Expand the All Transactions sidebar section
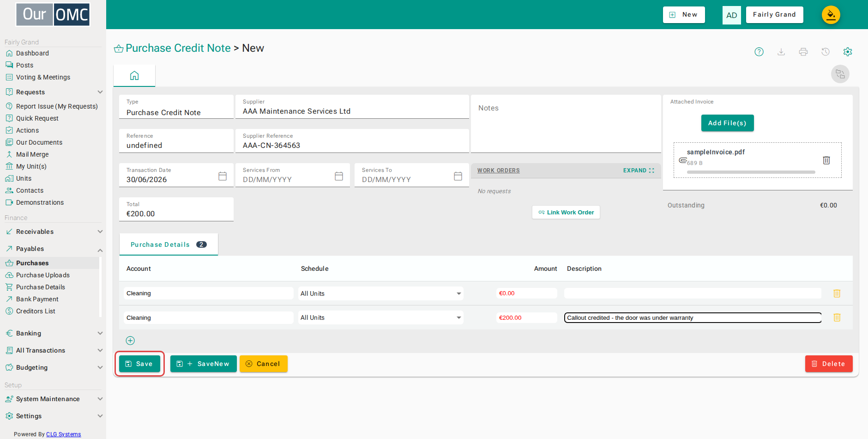 [x=100, y=350]
